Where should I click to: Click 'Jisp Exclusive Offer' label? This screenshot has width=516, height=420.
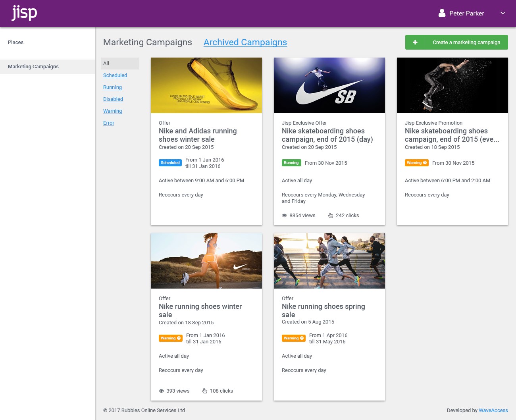[304, 123]
